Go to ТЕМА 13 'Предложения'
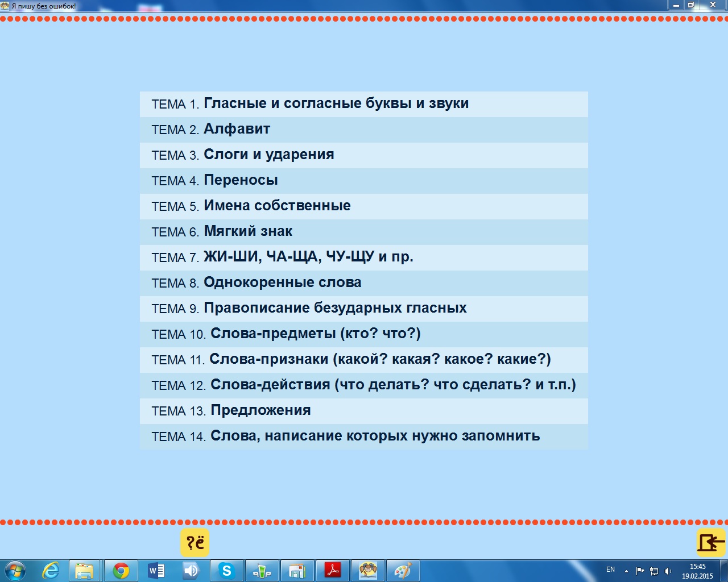Viewport: 728px width, 582px height. pos(260,411)
